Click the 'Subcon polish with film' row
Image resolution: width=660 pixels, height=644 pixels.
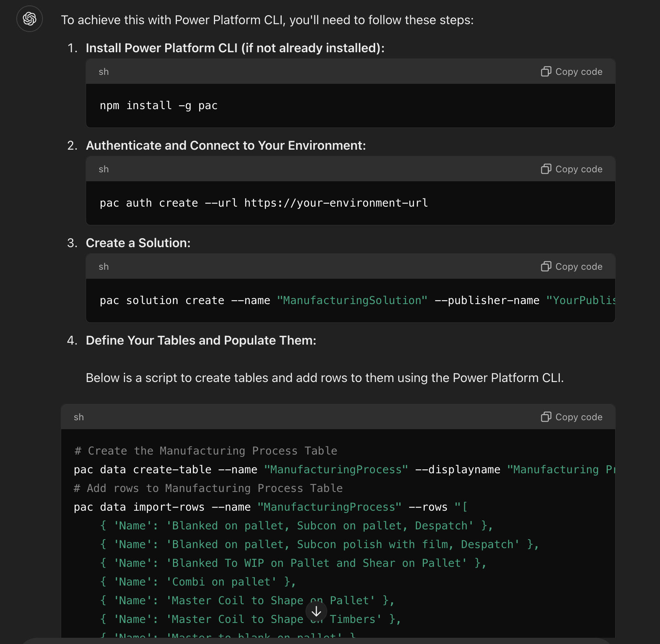(319, 545)
